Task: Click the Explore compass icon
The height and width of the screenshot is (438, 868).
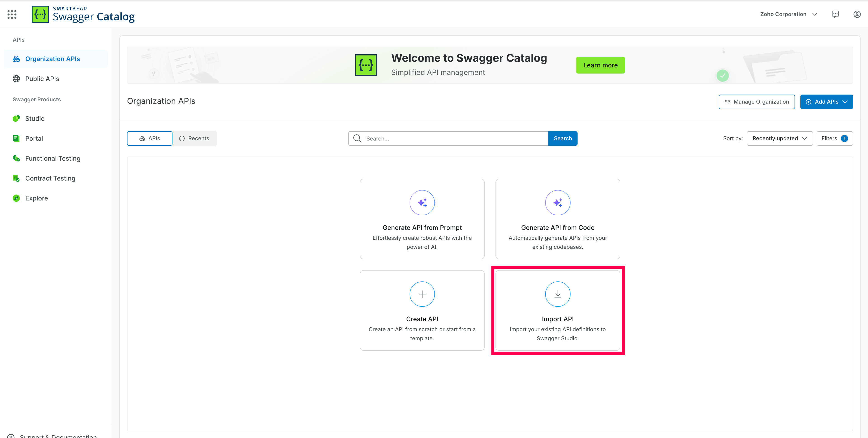Action: [16, 198]
